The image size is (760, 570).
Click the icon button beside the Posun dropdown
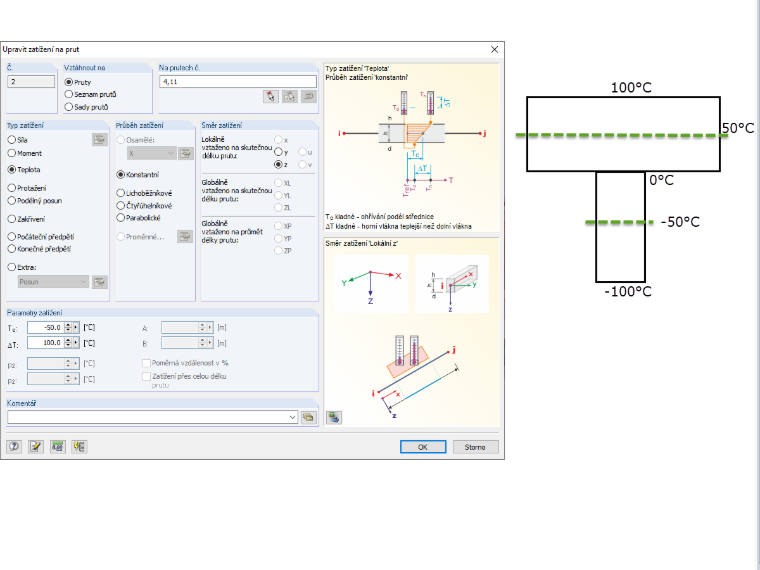[100, 282]
